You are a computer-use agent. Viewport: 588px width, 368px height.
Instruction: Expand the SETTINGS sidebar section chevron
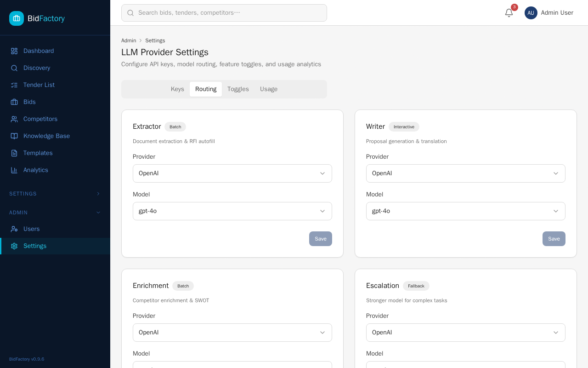98,194
